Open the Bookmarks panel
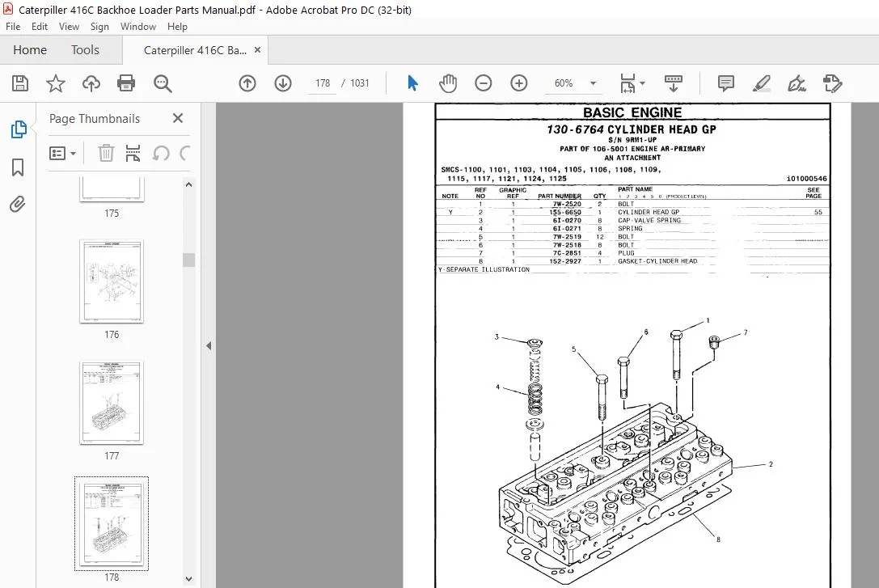Screen dimensions: 879x588 pyautogui.click(x=18, y=167)
